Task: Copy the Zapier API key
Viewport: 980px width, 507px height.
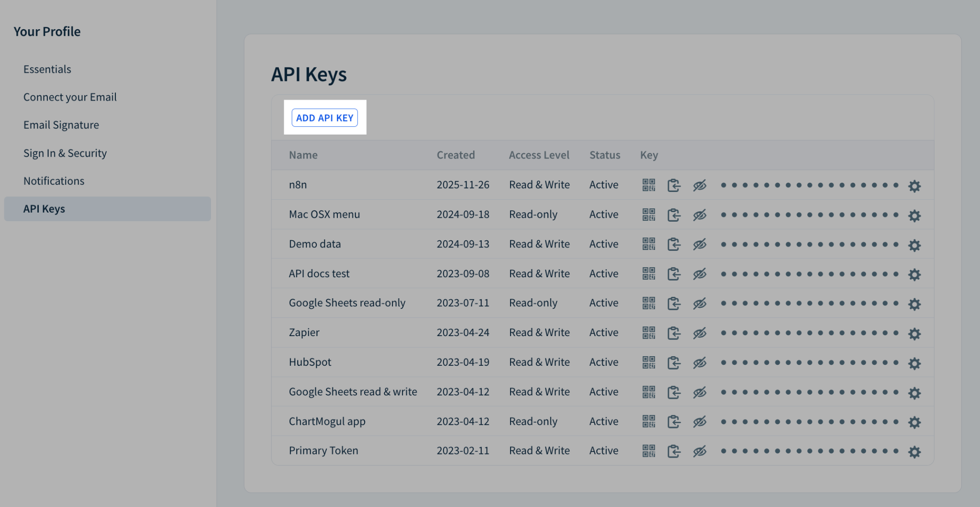Action: [x=674, y=333]
